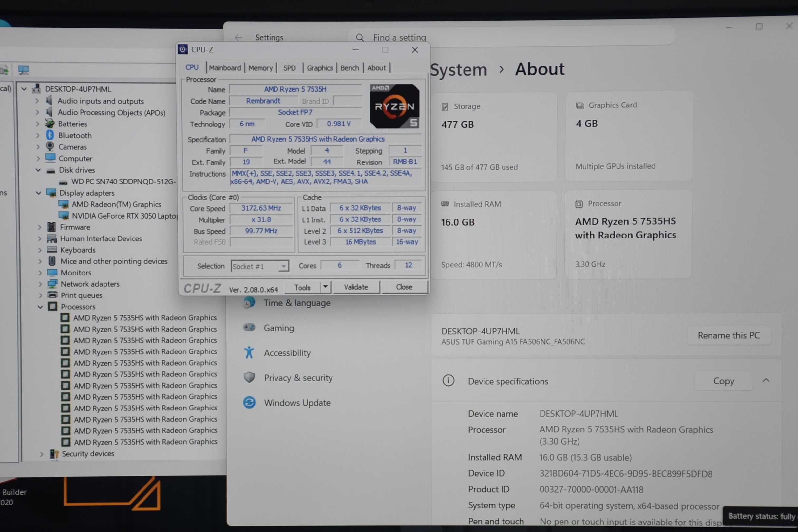Collapse the Device specifications section
This screenshot has width=798, height=532.
[766, 381]
